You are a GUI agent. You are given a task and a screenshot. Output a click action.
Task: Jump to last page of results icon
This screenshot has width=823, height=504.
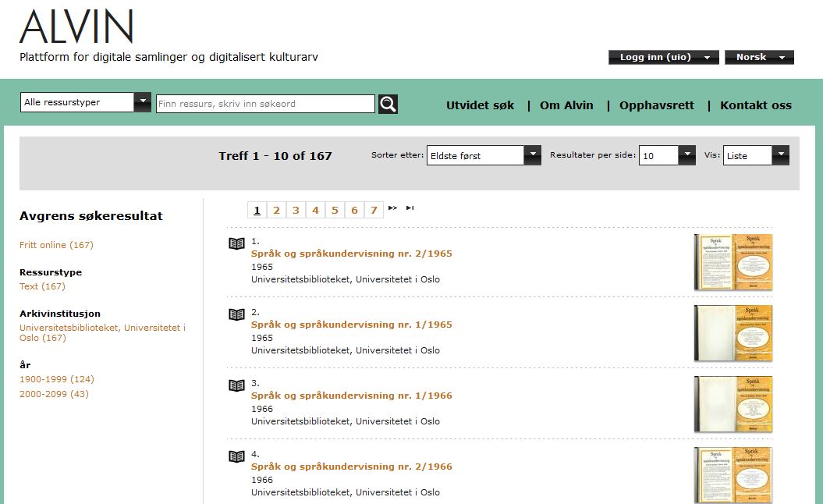(x=410, y=208)
